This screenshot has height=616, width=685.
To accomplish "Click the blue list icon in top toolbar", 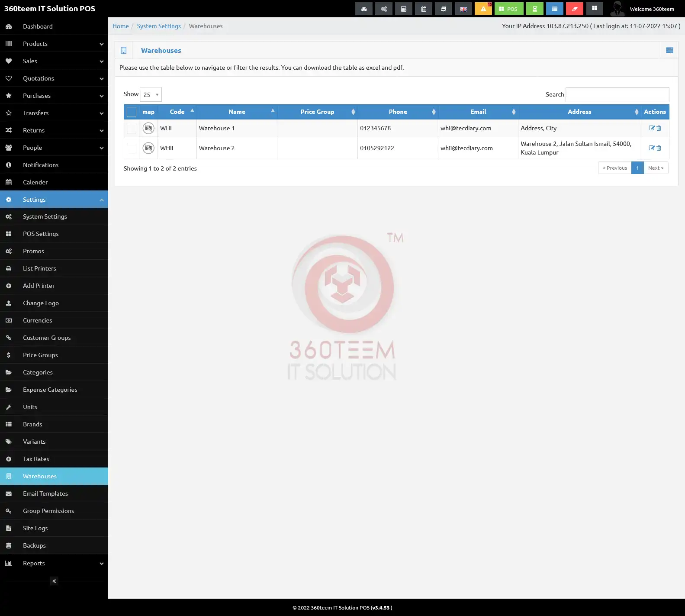I will pos(555,9).
